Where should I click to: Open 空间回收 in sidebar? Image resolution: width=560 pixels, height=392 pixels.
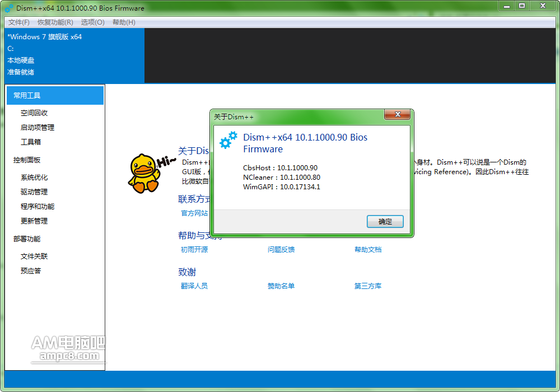(34, 113)
